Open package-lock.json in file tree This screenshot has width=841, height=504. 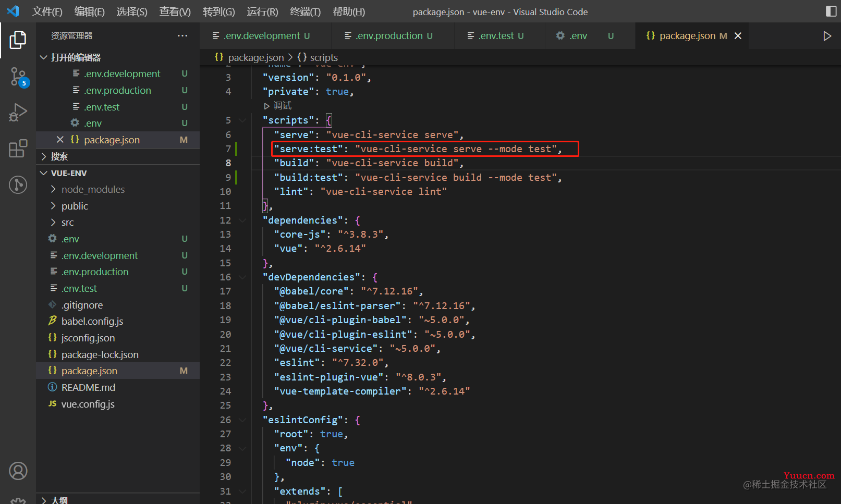(x=118, y=354)
